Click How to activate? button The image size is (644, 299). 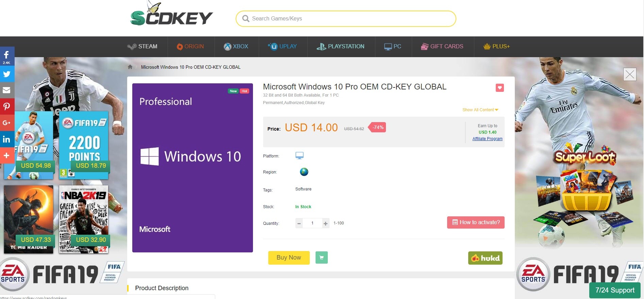point(476,222)
